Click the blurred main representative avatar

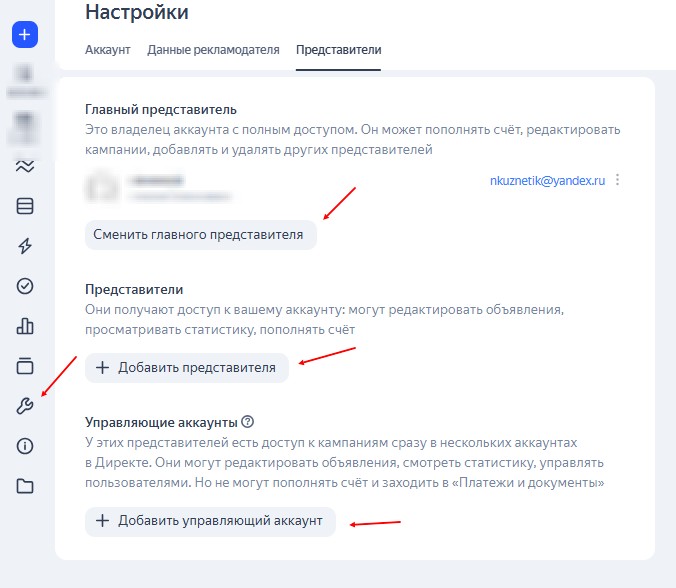(102, 187)
